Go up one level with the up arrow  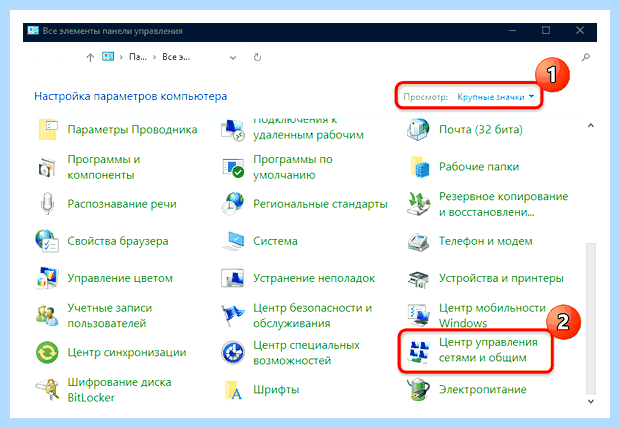click(90, 58)
